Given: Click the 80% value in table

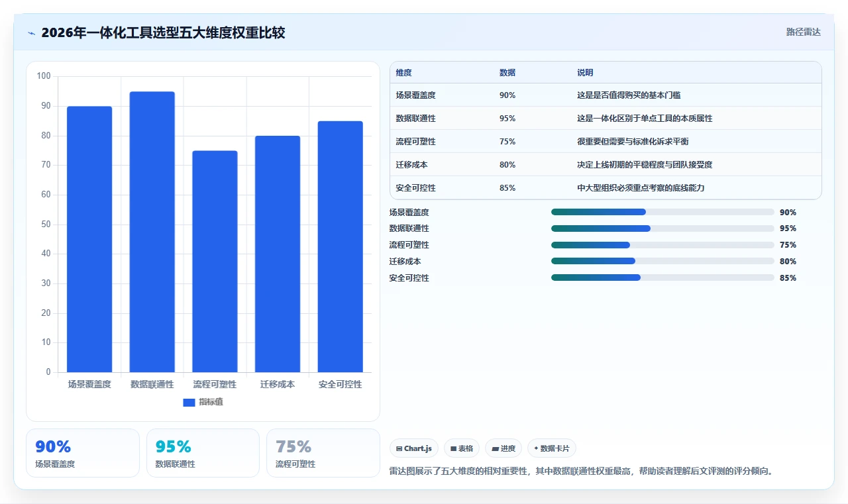Looking at the screenshot, I should [x=507, y=165].
